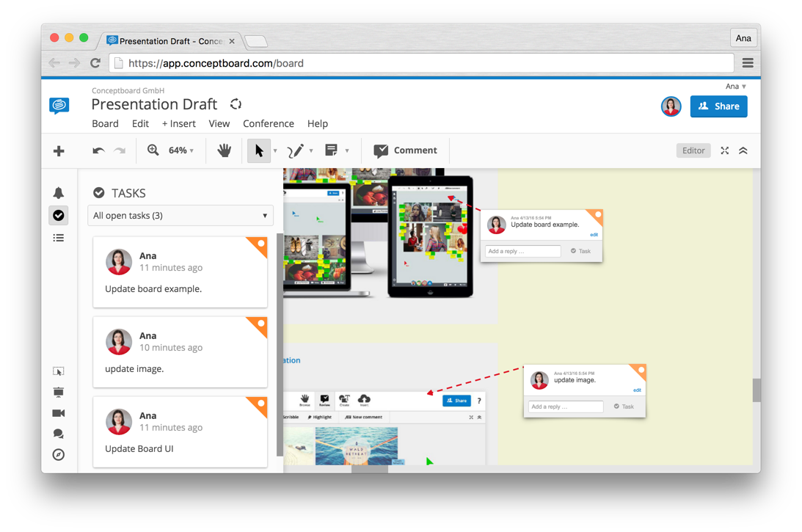Open a new browser tab

tap(256, 41)
